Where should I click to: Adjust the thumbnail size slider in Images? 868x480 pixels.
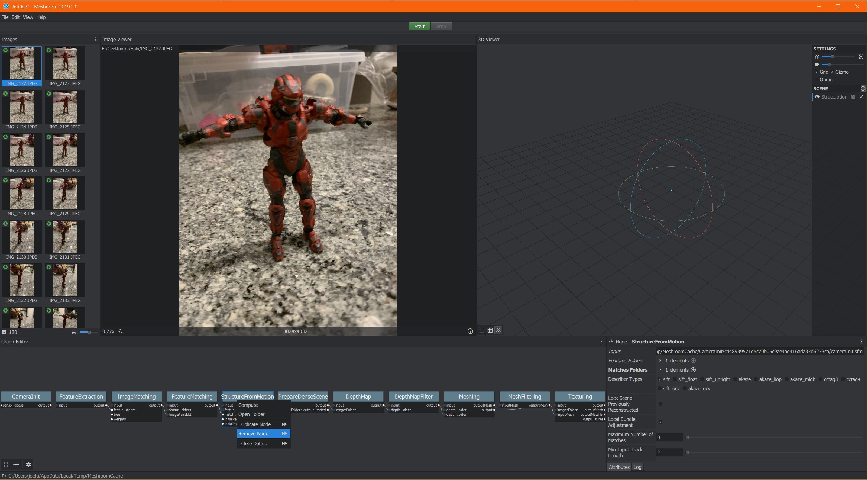coord(89,332)
